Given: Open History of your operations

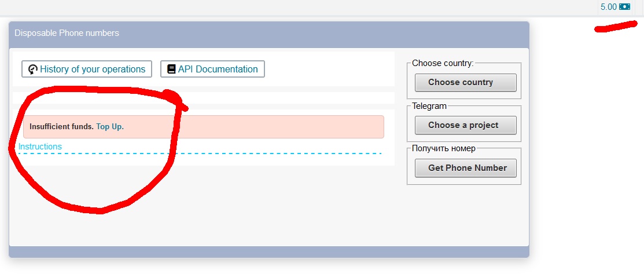Looking at the screenshot, I should pyautogui.click(x=87, y=69).
